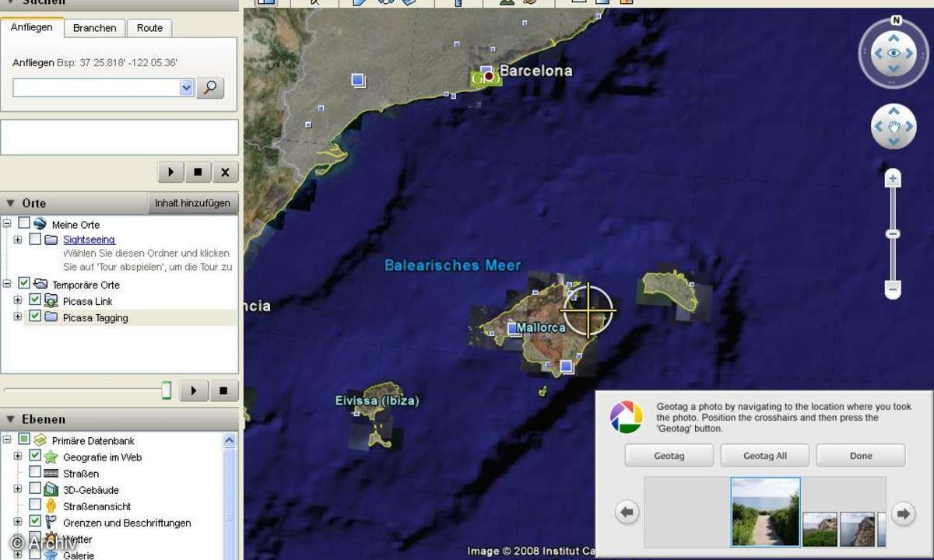Click the 3D-Gebäude building icon
This screenshot has height=560, width=934.
pos(51,490)
